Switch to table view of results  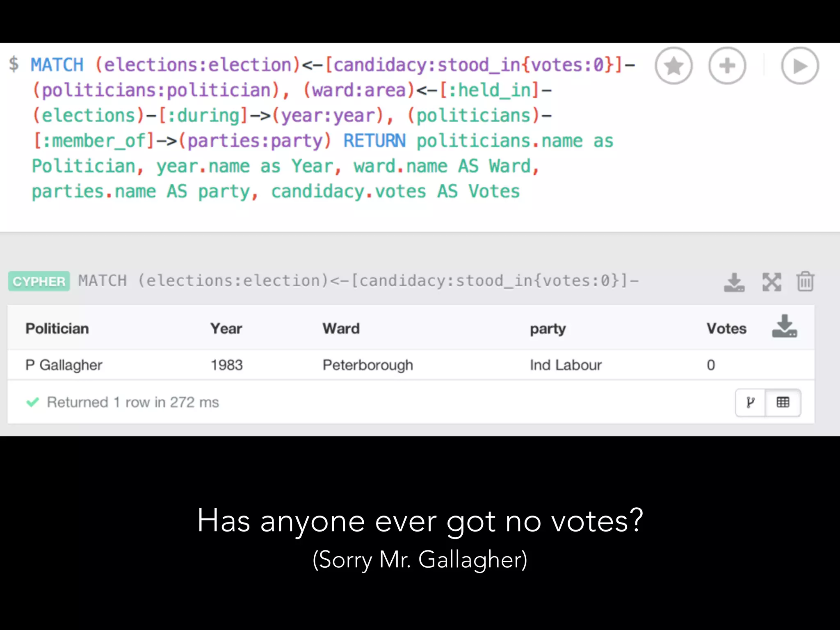pyautogui.click(x=783, y=402)
